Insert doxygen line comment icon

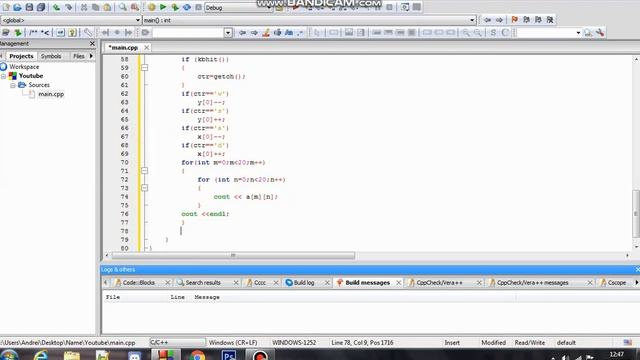click(x=45, y=32)
